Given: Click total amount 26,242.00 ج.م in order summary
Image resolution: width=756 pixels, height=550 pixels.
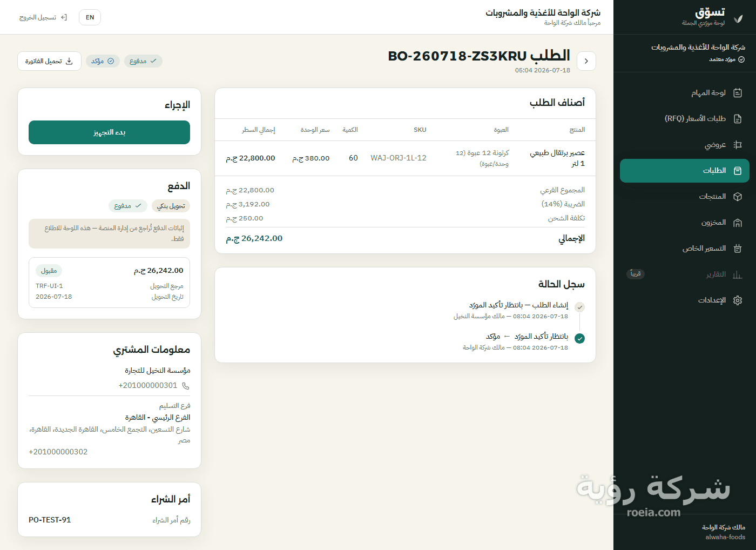Looking at the screenshot, I should point(254,238).
